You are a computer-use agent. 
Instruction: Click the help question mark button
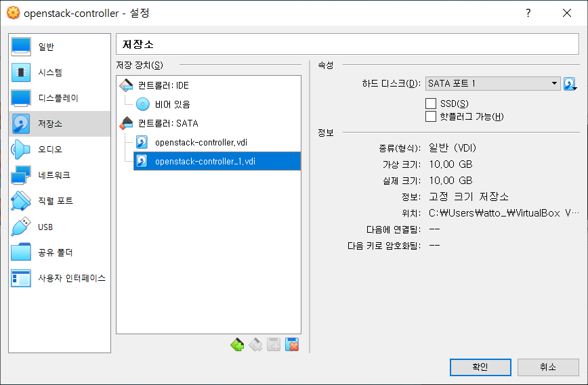(x=528, y=13)
